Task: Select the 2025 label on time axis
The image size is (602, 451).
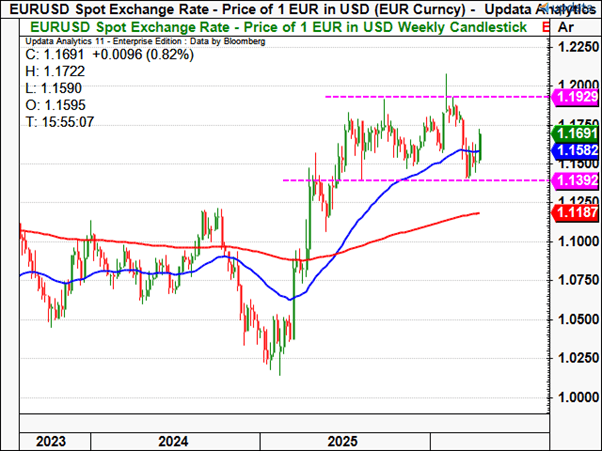Action: 343,440
